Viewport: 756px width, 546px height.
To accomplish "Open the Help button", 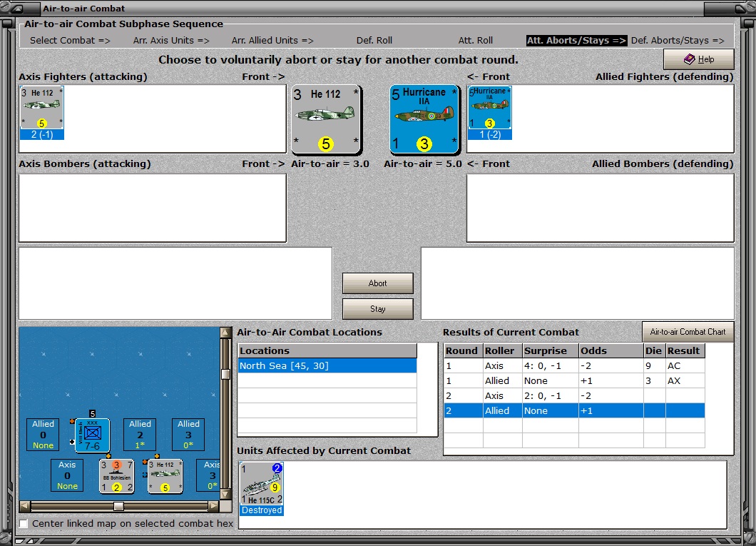I will [x=699, y=59].
